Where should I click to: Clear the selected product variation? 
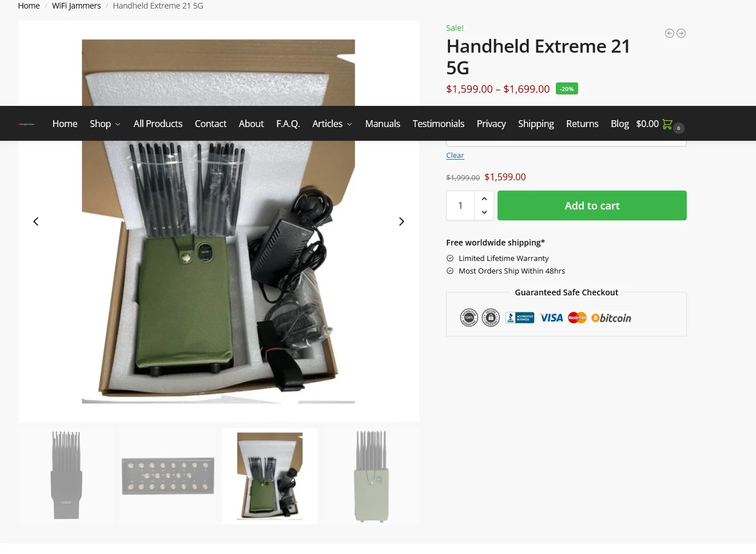pos(455,156)
